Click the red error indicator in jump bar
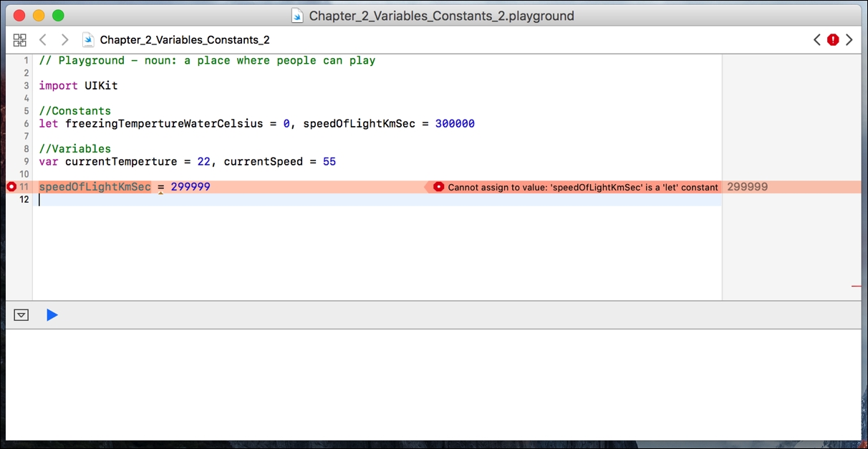This screenshot has width=868, height=449. pyautogui.click(x=833, y=40)
